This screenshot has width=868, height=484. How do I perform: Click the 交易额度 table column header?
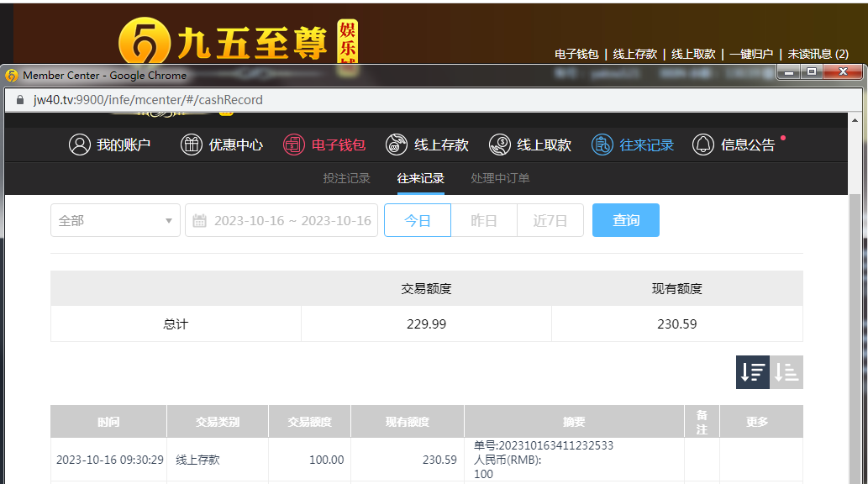[x=309, y=422]
